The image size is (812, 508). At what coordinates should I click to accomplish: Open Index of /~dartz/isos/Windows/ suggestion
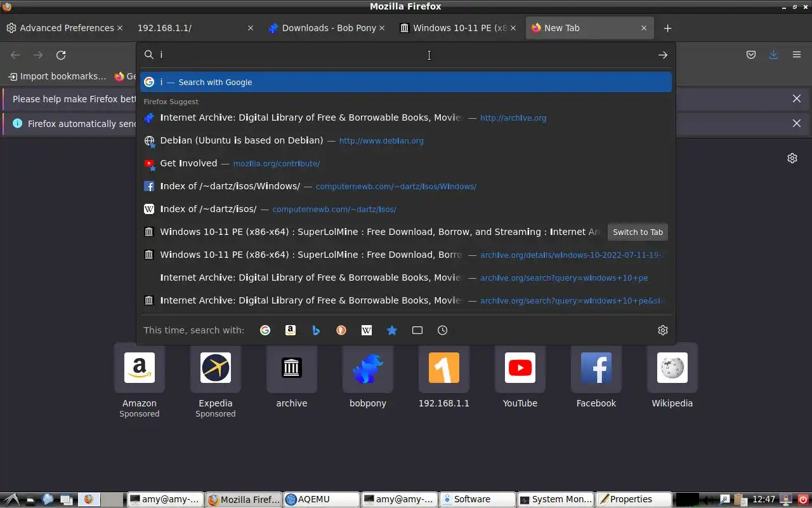(x=406, y=186)
